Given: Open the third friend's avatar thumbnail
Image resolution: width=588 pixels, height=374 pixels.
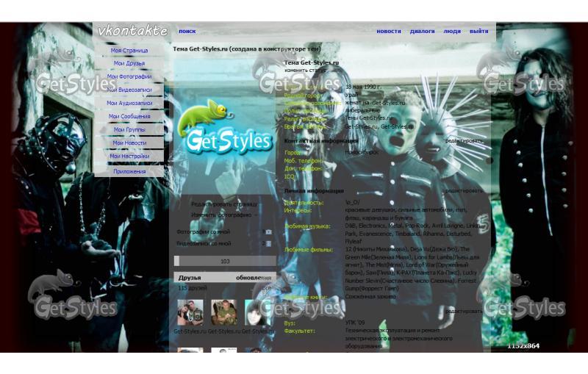Looking at the screenshot, I should click(x=257, y=312).
